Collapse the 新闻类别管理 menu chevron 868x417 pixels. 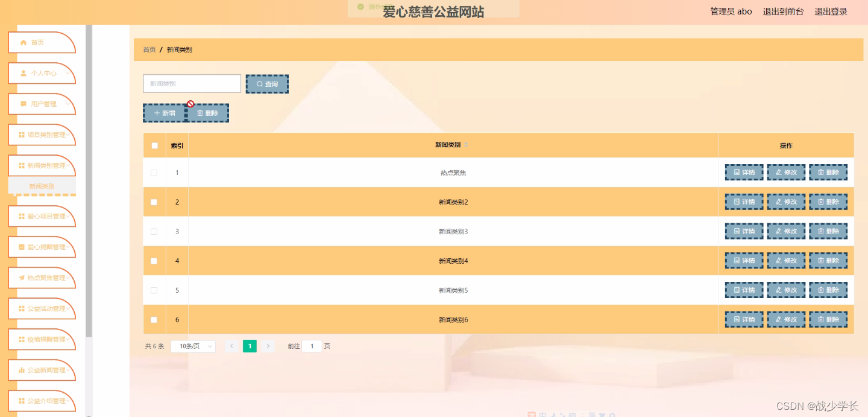[68, 166]
